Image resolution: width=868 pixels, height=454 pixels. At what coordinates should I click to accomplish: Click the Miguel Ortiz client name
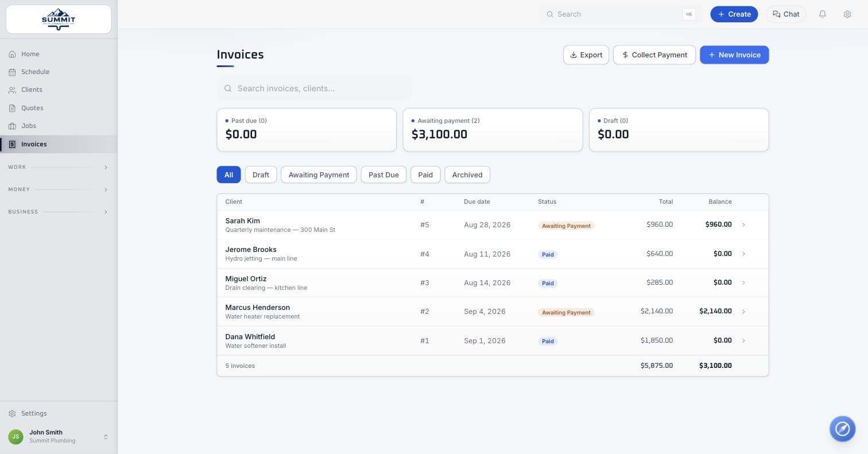click(x=246, y=279)
